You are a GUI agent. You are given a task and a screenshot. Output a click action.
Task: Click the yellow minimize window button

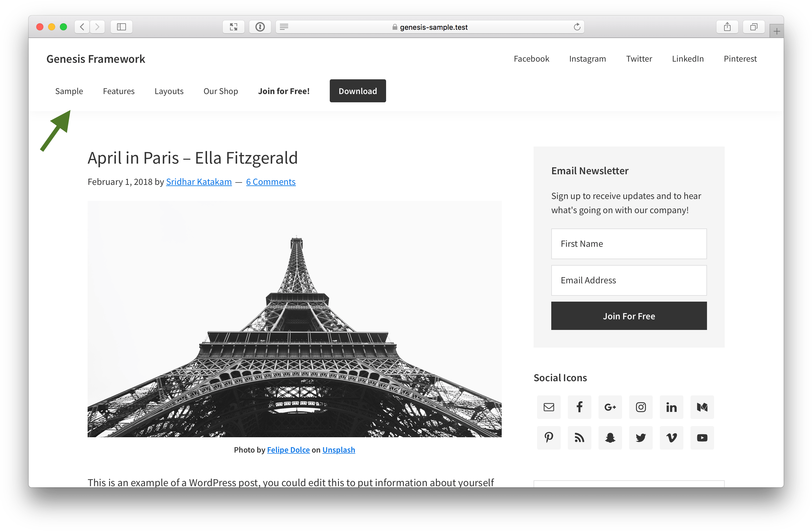[x=52, y=27]
